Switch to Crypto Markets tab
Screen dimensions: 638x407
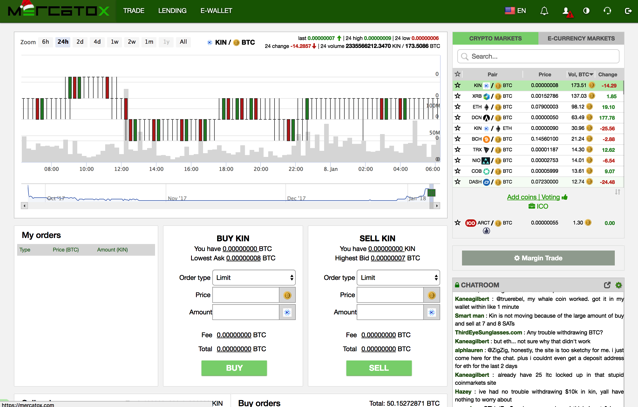pos(495,38)
